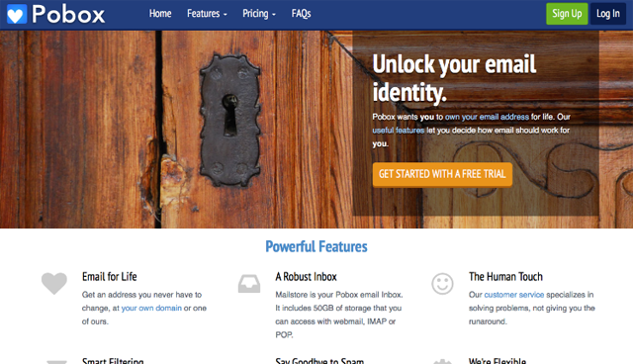Screen dimensions: 633x364
Task: Follow the 'useful features' link
Action: click(398, 131)
